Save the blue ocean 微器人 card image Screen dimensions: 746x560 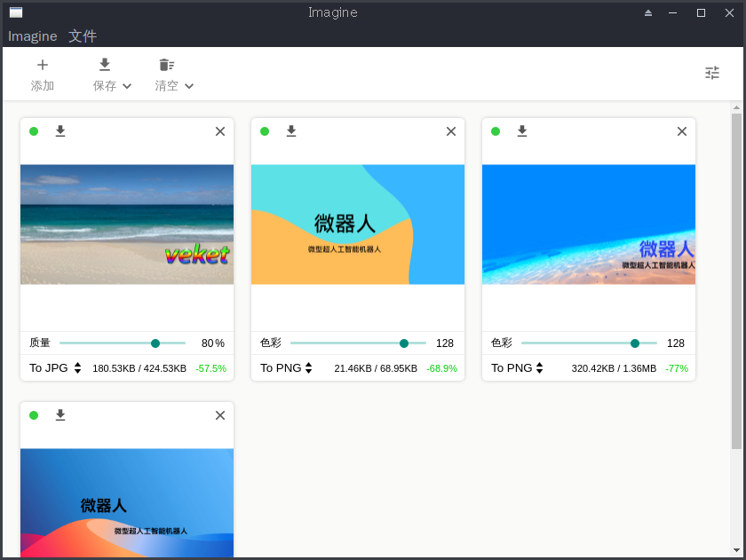coord(522,131)
